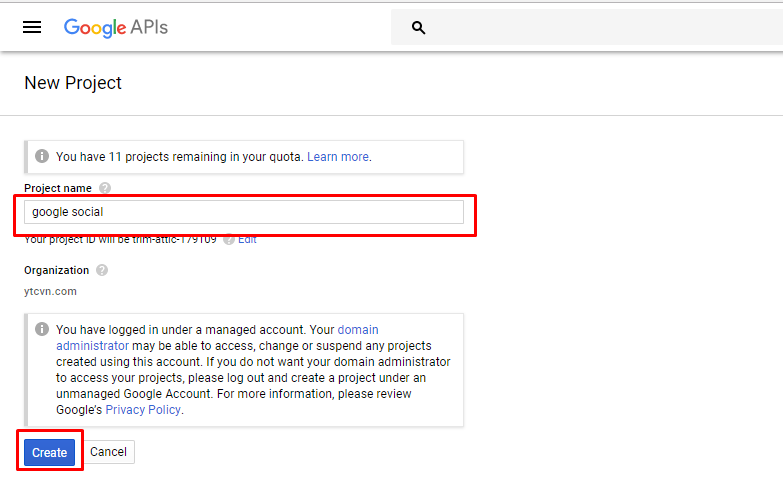
Task: Click the Google APIs logo
Action: (x=116, y=27)
